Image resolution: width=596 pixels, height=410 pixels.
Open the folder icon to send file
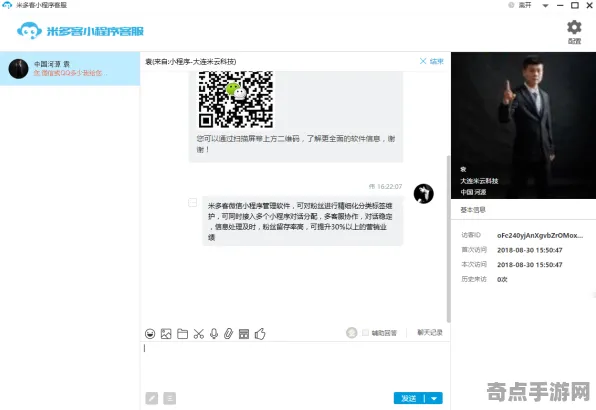182,334
